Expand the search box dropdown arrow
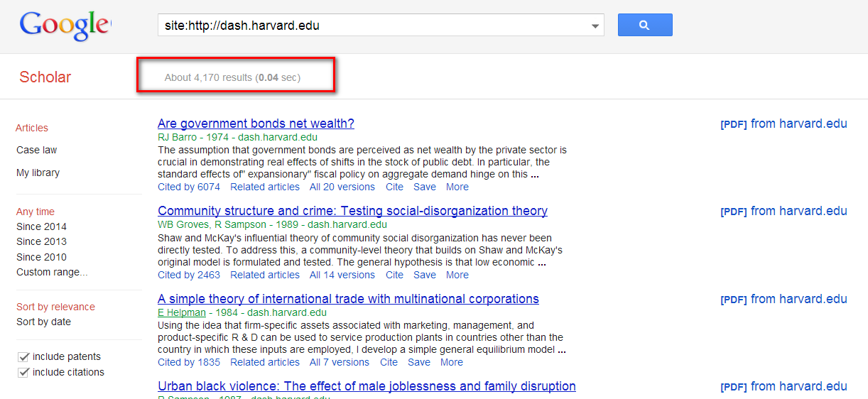Screen dimensions: 868x399 [595, 26]
